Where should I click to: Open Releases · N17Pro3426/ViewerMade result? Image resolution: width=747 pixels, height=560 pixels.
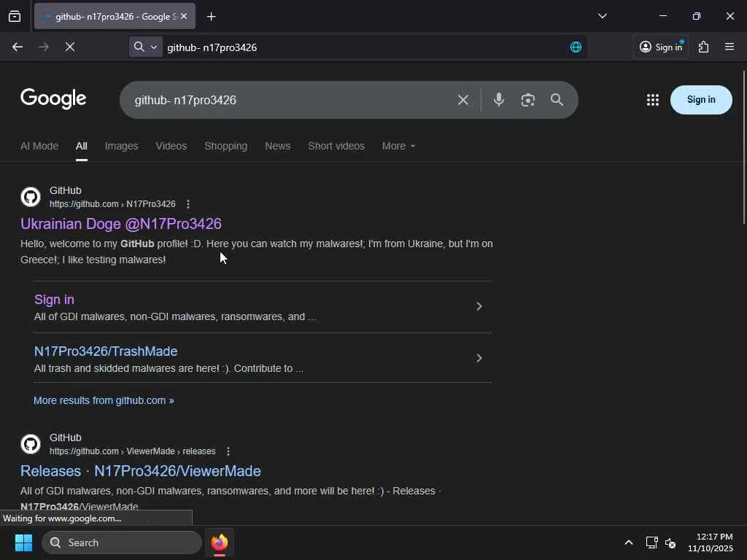tap(141, 471)
